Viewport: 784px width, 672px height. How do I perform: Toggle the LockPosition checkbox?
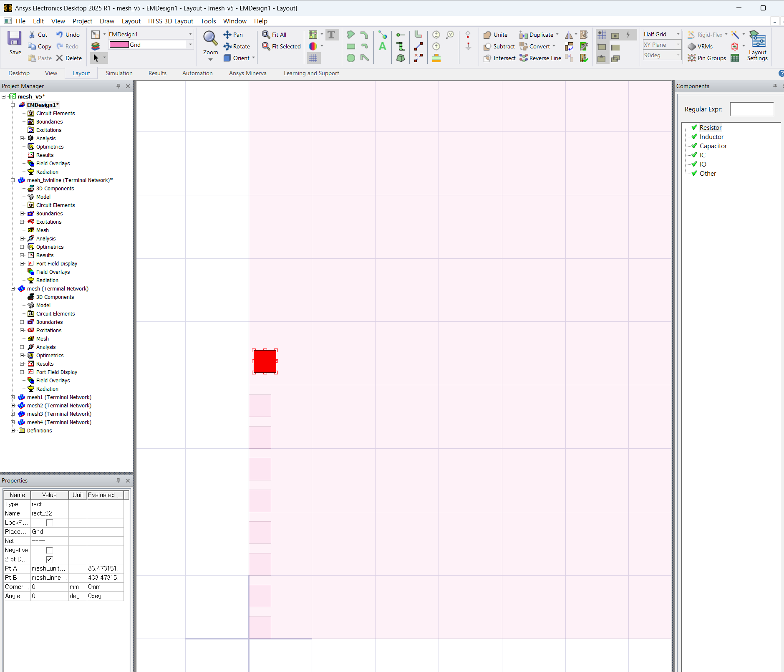click(49, 523)
